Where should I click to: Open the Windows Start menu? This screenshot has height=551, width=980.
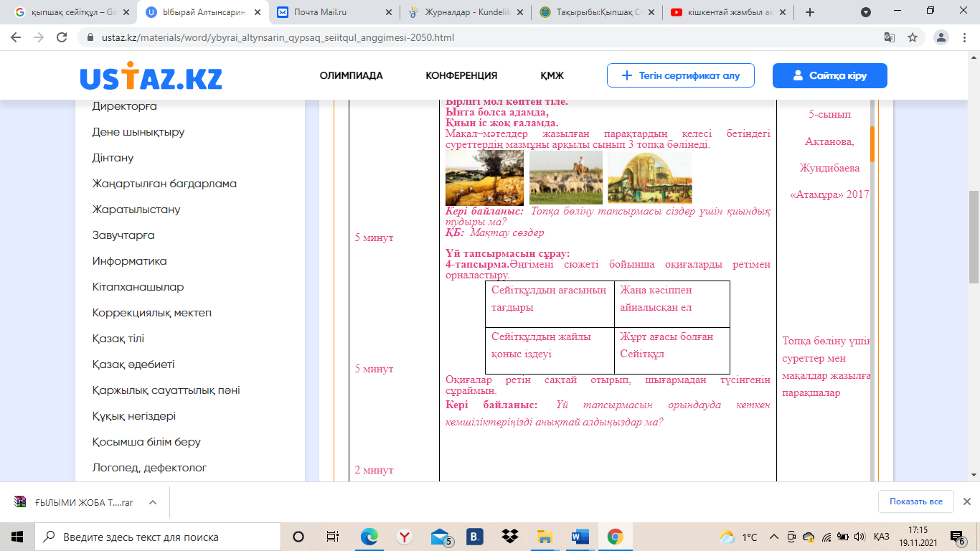pyautogui.click(x=17, y=536)
